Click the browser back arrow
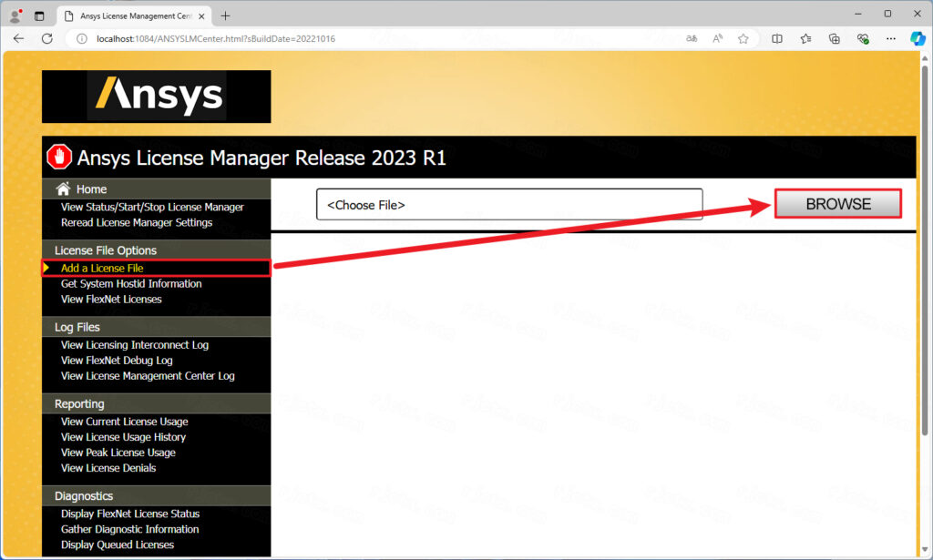Screen dimensions: 933x560 click(18, 38)
